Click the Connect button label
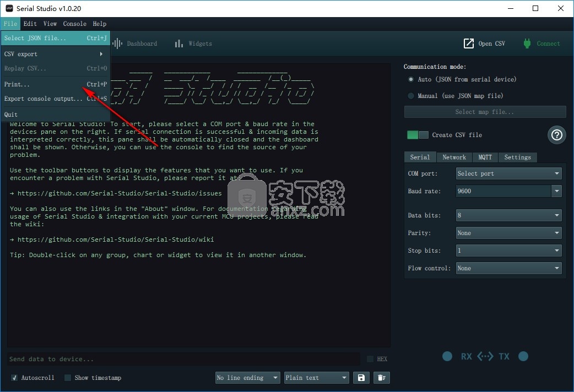 pyautogui.click(x=548, y=43)
